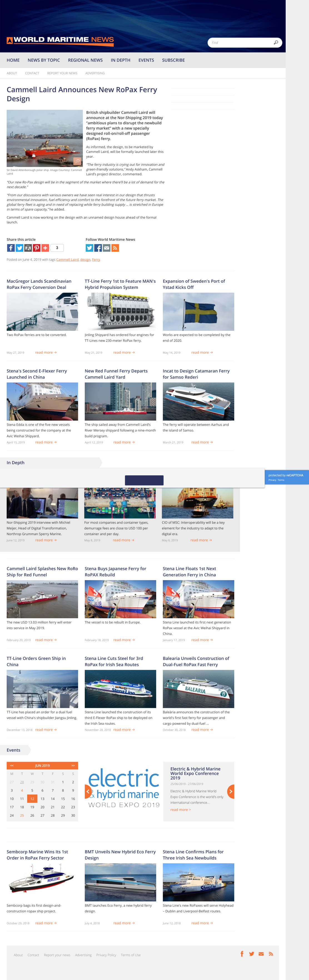Image resolution: width=309 pixels, height=980 pixels.
Task: Read more about MacGregor RoPax conversion
Action: (46, 353)
